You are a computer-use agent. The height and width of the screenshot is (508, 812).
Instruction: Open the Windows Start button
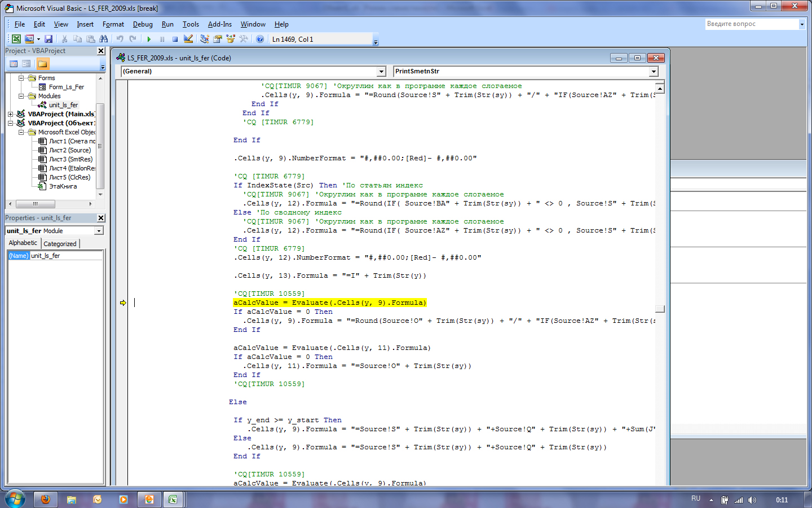15,499
